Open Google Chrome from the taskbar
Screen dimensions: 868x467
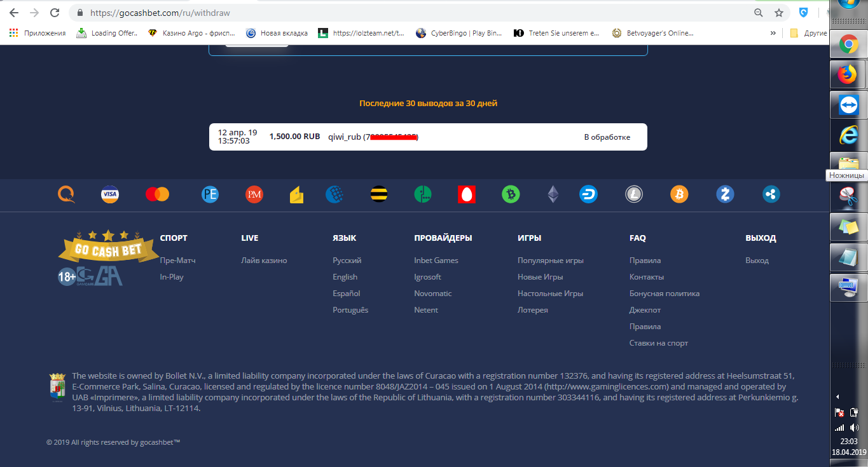click(x=848, y=44)
